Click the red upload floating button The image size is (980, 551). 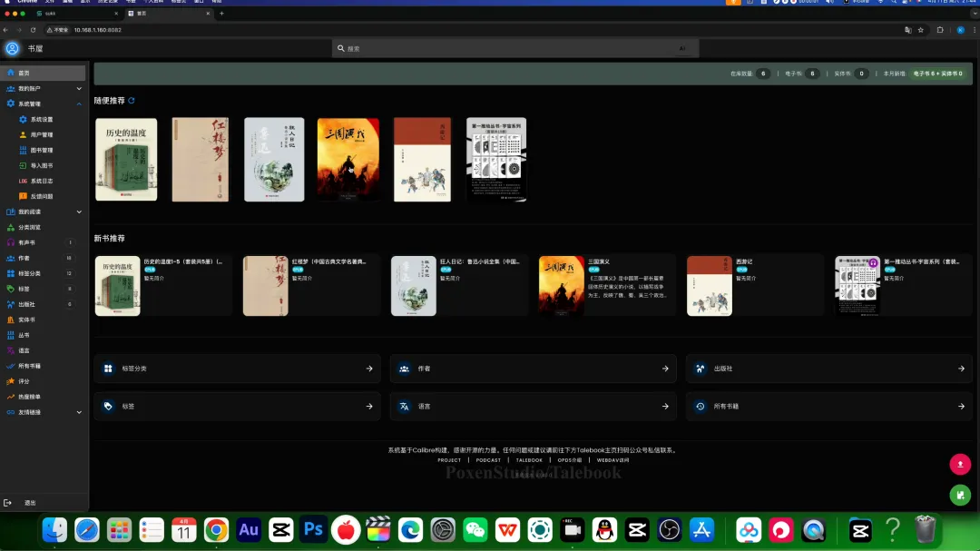[x=960, y=464]
